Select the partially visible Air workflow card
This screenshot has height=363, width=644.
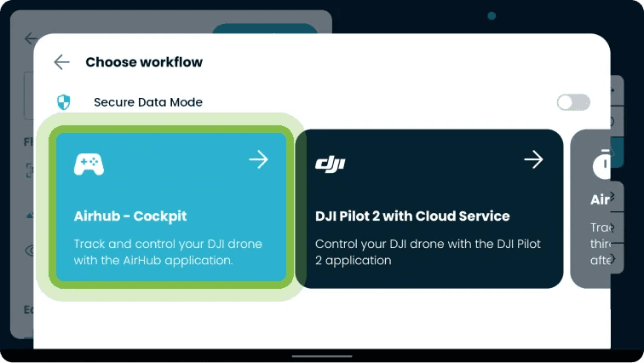(x=590, y=209)
